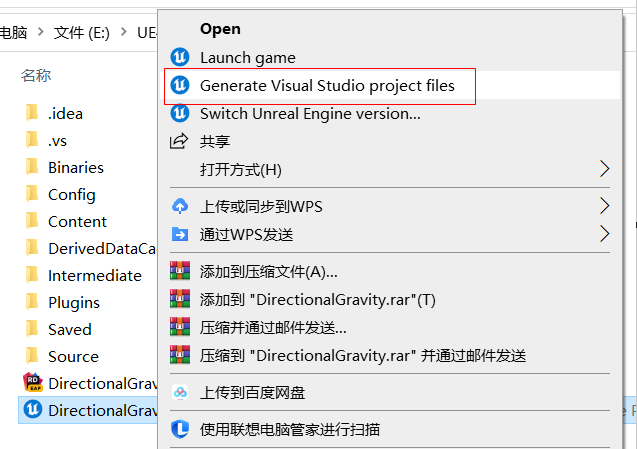Click the WinRAR icon beside 添加到压缩文件(A)
Image resolution: width=637 pixels, height=449 pixels.
tap(180, 270)
